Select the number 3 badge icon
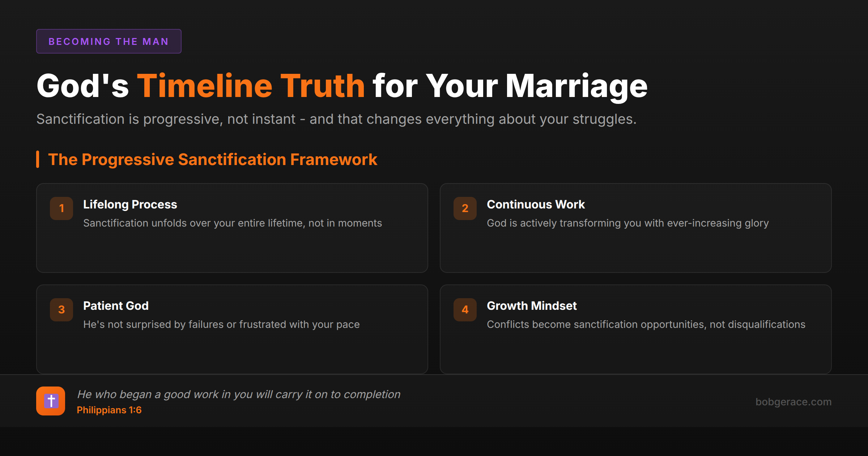Viewport: 868px width, 456px height. tap(61, 310)
